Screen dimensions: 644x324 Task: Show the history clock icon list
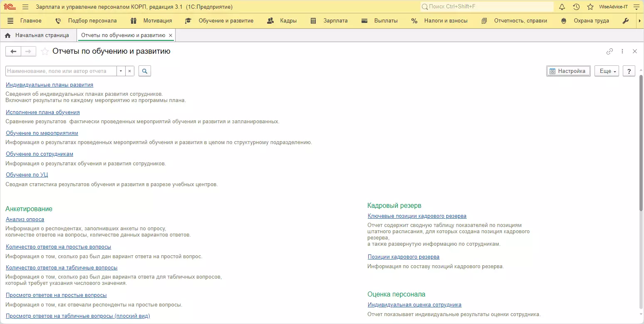point(576,7)
